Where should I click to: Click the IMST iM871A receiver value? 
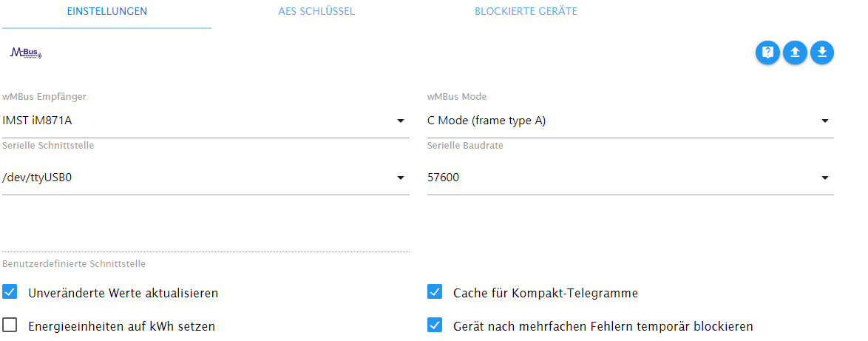[x=37, y=121]
